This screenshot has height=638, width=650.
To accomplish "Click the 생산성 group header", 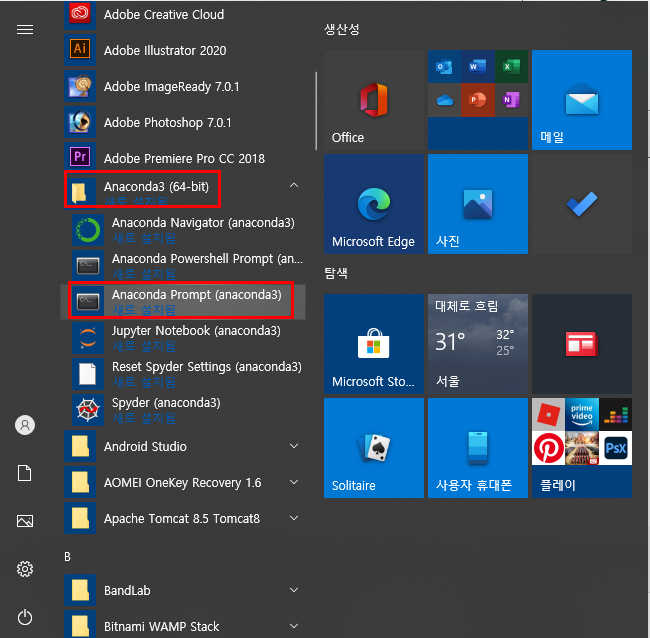I will point(342,29).
